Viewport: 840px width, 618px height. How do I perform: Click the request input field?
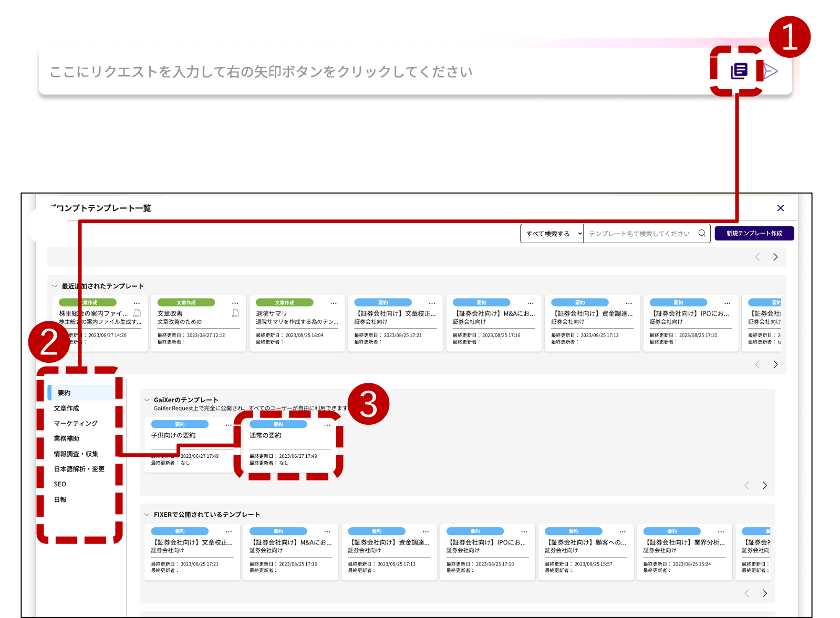(x=368, y=71)
